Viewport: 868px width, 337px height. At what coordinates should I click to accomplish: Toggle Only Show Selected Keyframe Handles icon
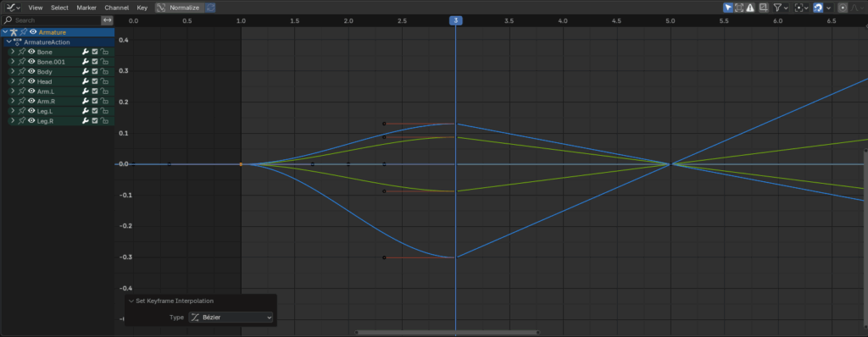(739, 8)
